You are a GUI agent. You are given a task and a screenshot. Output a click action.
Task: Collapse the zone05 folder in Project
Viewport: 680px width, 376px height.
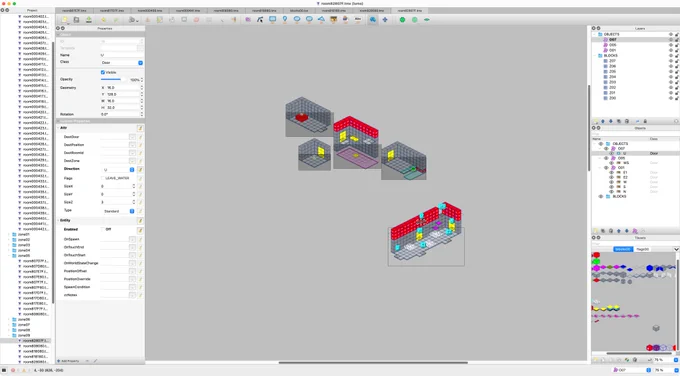click(9, 256)
